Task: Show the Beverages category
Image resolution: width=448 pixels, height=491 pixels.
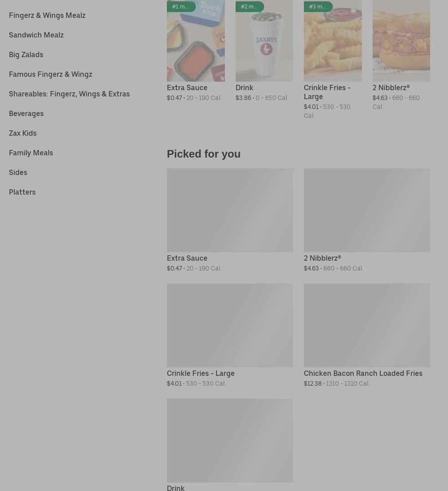Action: 26,113
